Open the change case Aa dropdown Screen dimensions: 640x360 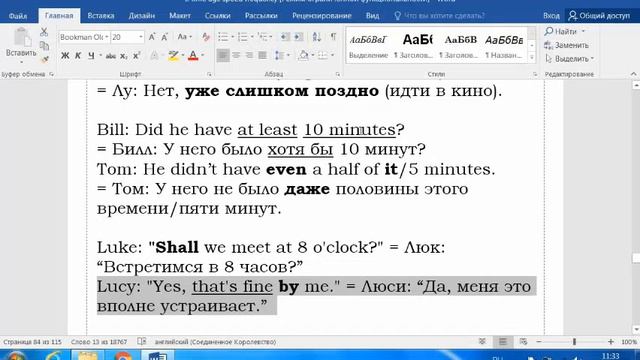tap(184, 37)
